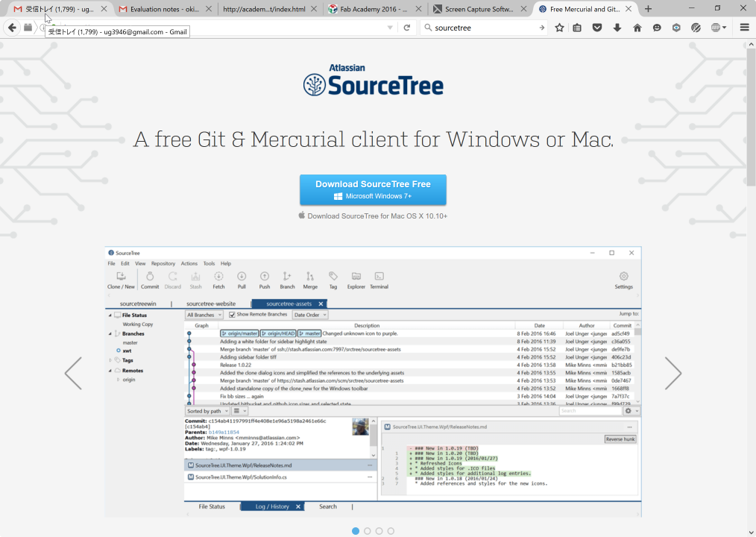756x537 pixels.
Task: Open the list view mode dropdown
Action: tap(240, 411)
